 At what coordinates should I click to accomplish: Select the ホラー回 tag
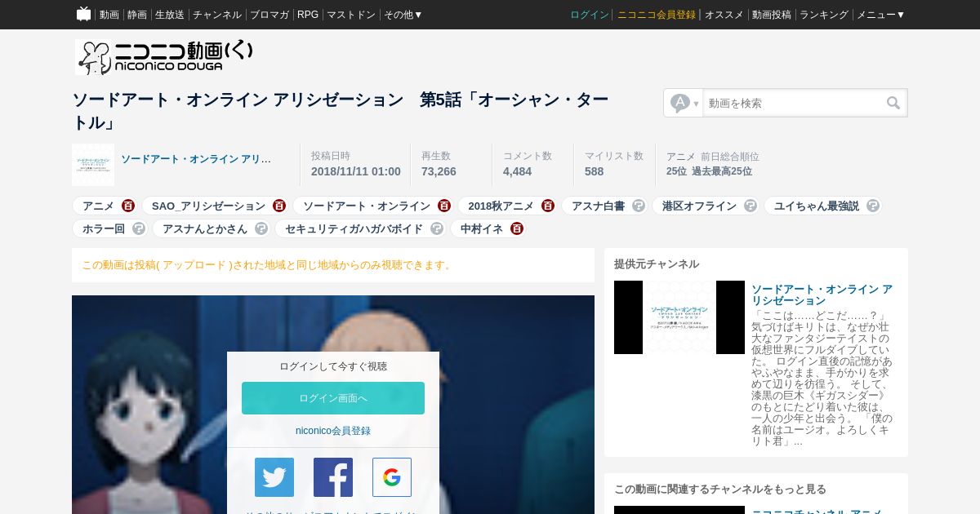coord(104,228)
